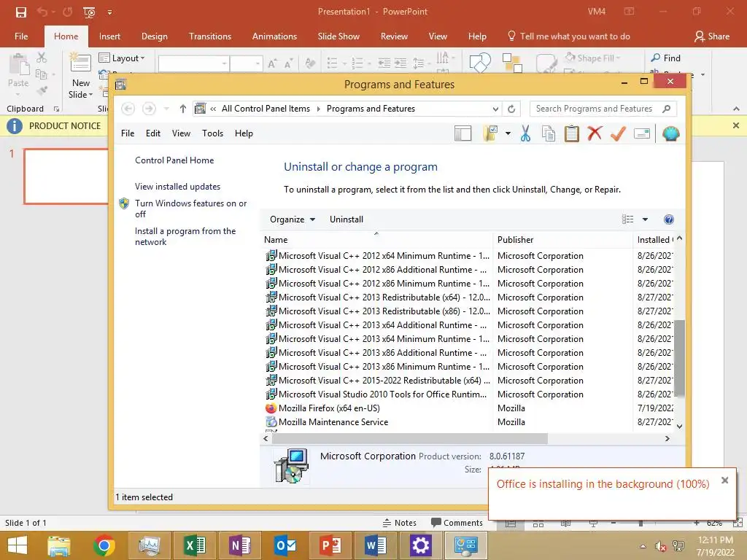747x560 pixels.
Task: Open the Slide Show ribbon tab
Action: pyautogui.click(x=338, y=36)
